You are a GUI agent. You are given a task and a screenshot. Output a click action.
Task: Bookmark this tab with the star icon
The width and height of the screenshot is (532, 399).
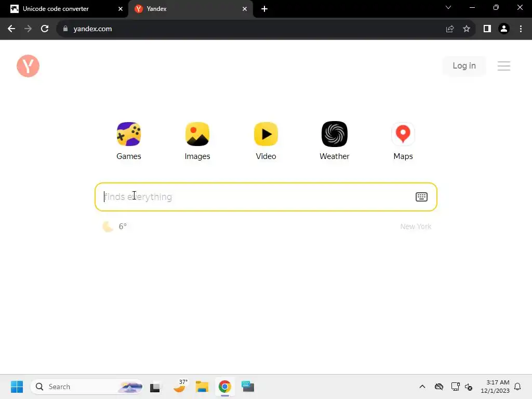pos(467,29)
